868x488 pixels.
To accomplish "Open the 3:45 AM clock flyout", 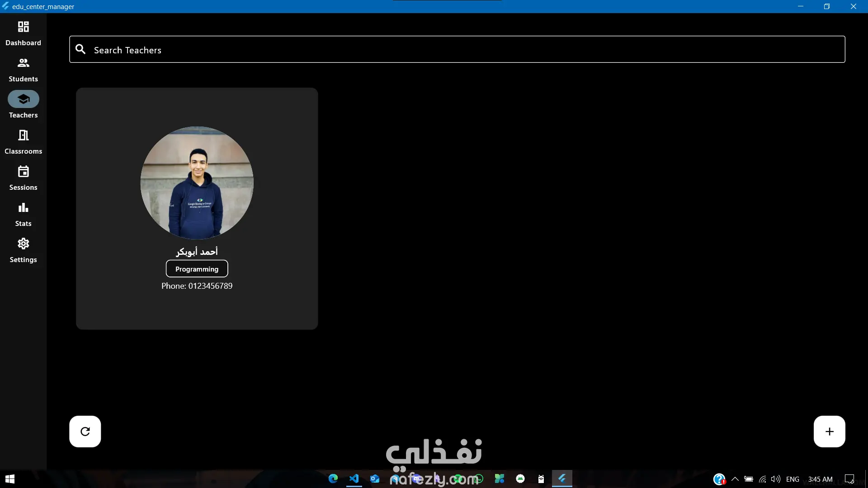I will (820, 479).
